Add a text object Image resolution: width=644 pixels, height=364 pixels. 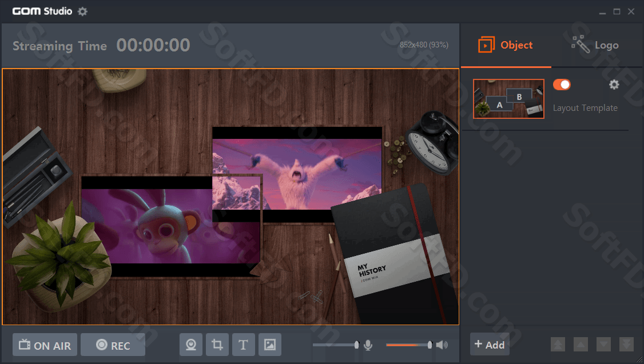point(244,345)
